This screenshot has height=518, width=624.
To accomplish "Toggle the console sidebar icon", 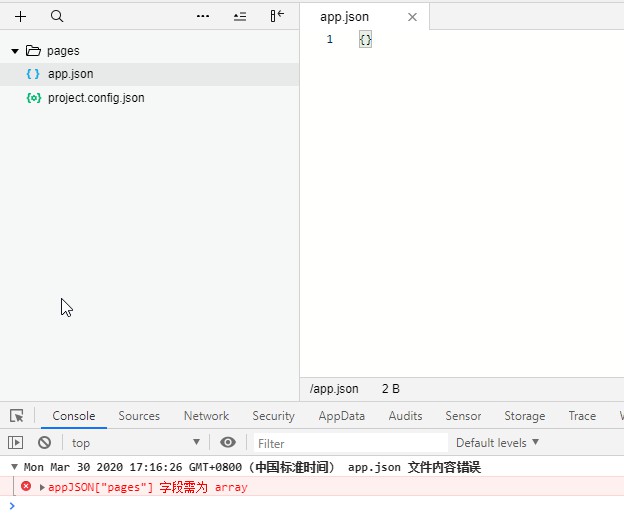I will click(16, 442).
